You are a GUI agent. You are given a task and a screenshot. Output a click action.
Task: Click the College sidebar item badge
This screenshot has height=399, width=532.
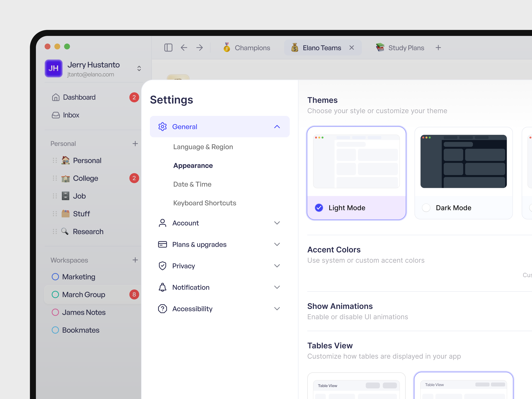(134, 178)
